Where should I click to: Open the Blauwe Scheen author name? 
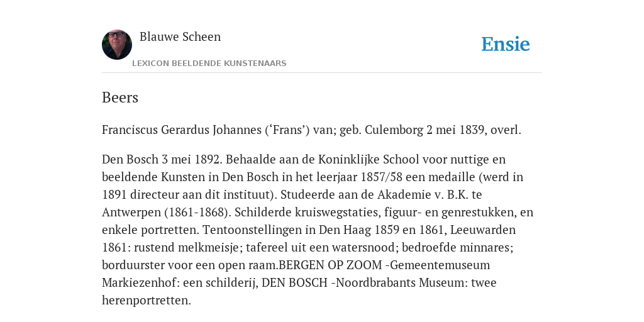tap(180, 36)
